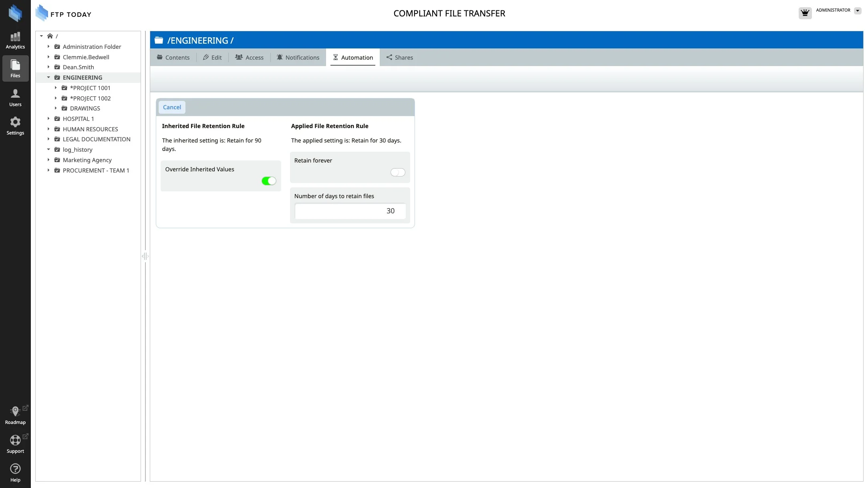Select the LEGAL DOCUMENTATION folder
Screen dimensions: 868x488
tap(96, 139)
